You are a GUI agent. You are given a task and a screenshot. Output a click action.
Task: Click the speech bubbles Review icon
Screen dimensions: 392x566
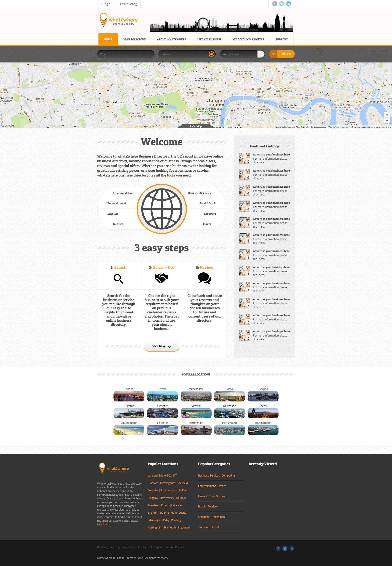pos(204,278)
